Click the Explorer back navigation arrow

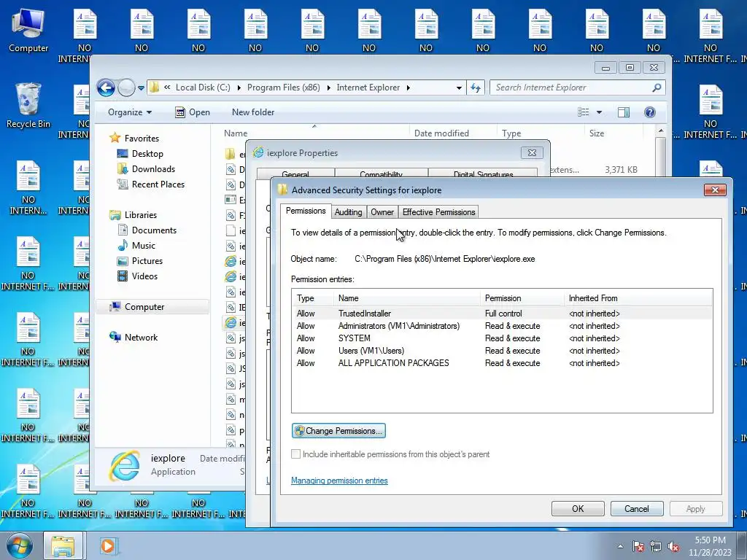[x=106, y=87]
